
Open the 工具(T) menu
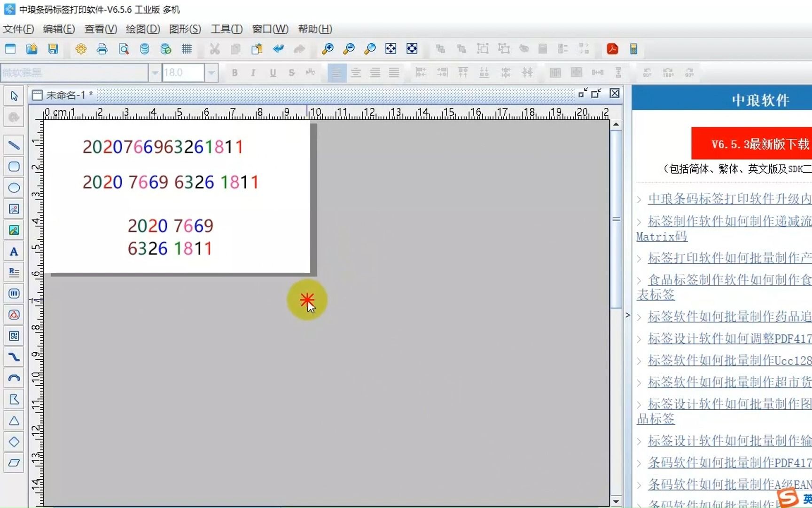click(x=226, y=29)
